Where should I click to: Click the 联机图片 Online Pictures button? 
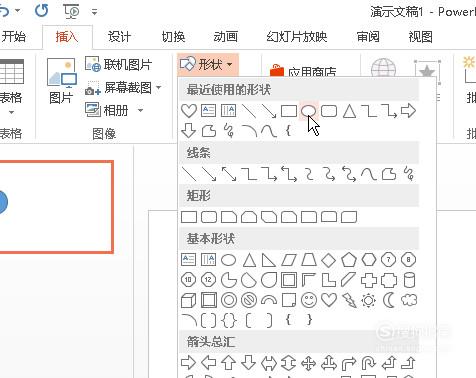(119, 64)
